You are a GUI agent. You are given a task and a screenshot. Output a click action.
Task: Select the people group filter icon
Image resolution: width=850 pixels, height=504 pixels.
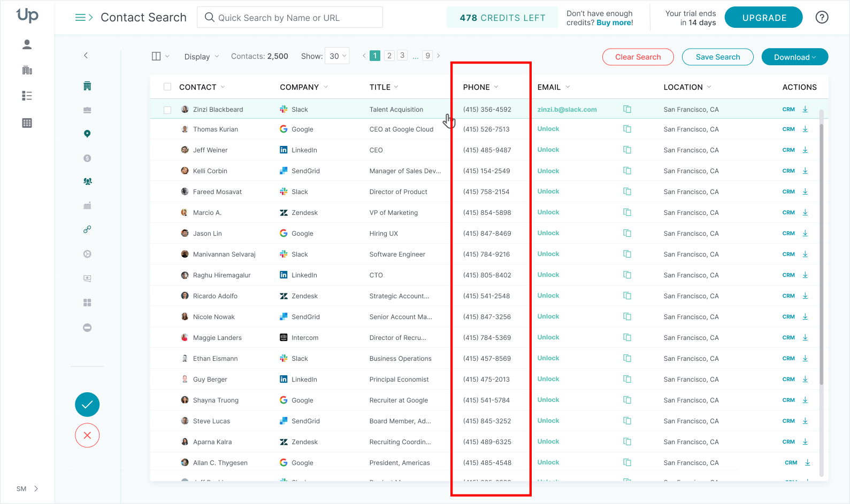tap(87, 182)
